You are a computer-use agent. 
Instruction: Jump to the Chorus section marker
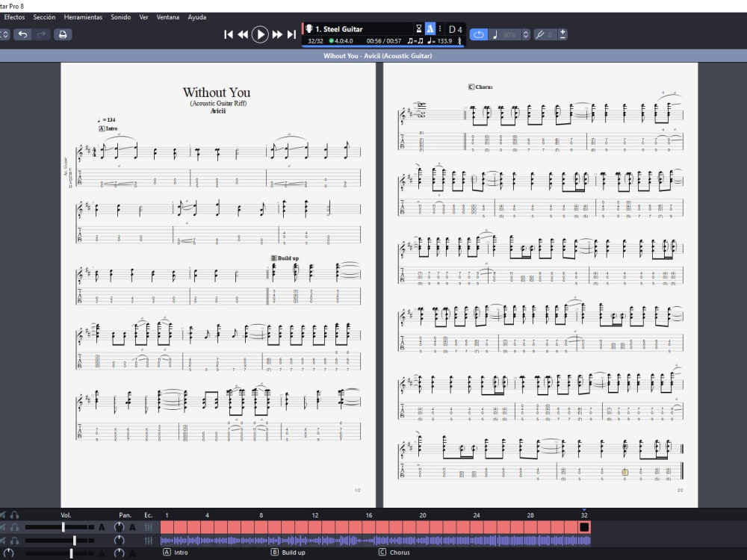394,553
